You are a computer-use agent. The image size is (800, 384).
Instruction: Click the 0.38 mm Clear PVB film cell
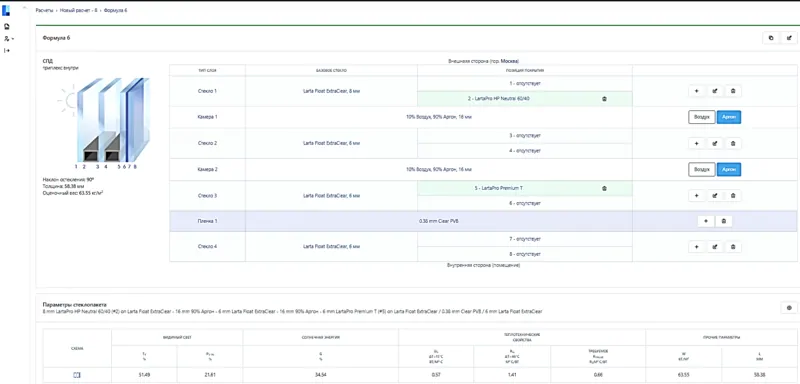[x=439, y=221]
